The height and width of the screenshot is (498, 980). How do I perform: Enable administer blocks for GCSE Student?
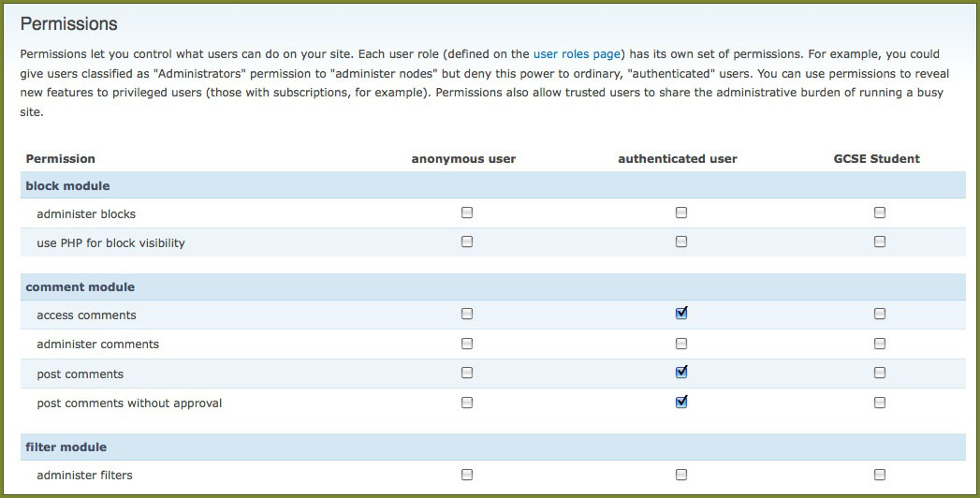[880, 212]
